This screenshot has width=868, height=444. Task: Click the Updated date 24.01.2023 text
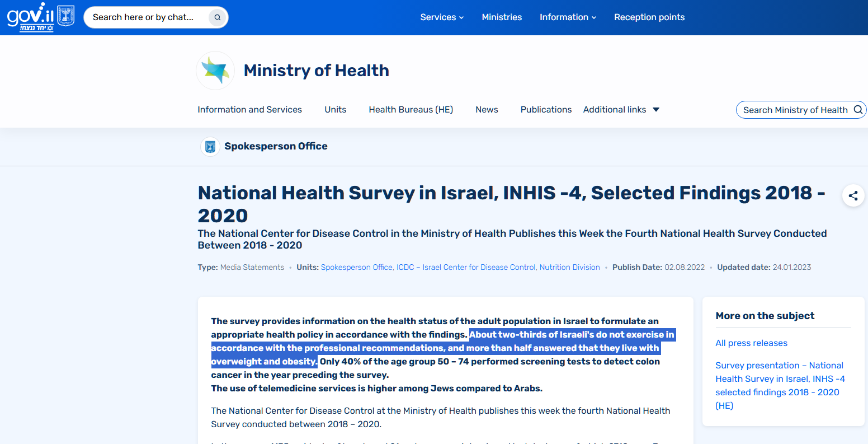764,268
